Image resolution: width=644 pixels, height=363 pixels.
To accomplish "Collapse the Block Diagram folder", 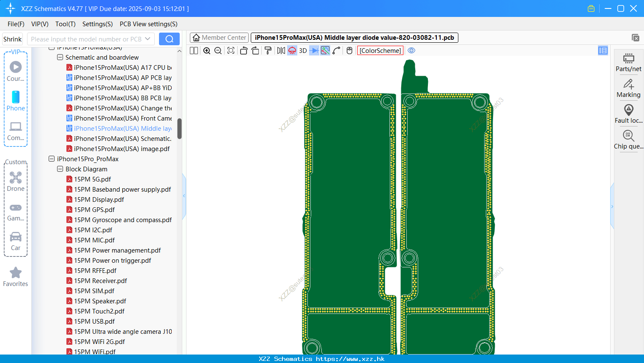I will [x=60, y=169].
